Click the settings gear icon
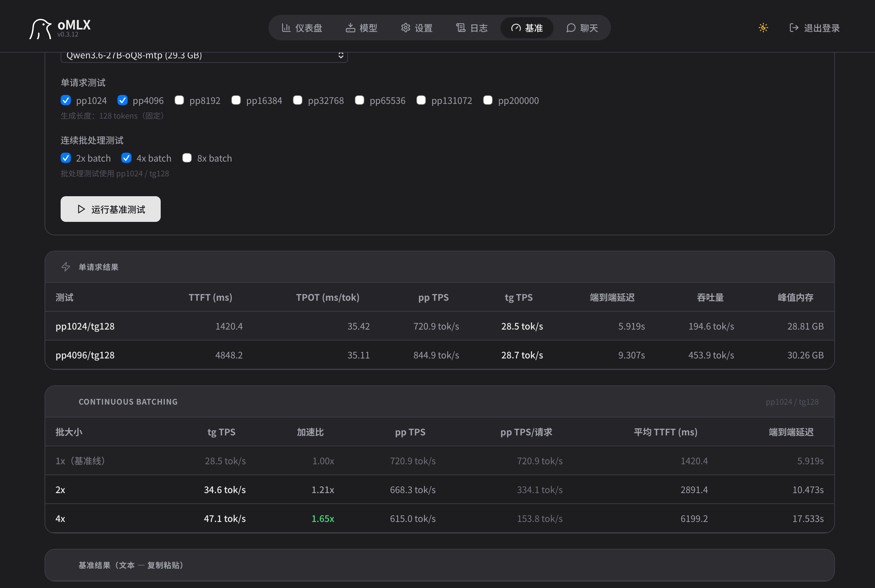The width and height of the screenshot is (875, 588). click(x=405, y=28)
